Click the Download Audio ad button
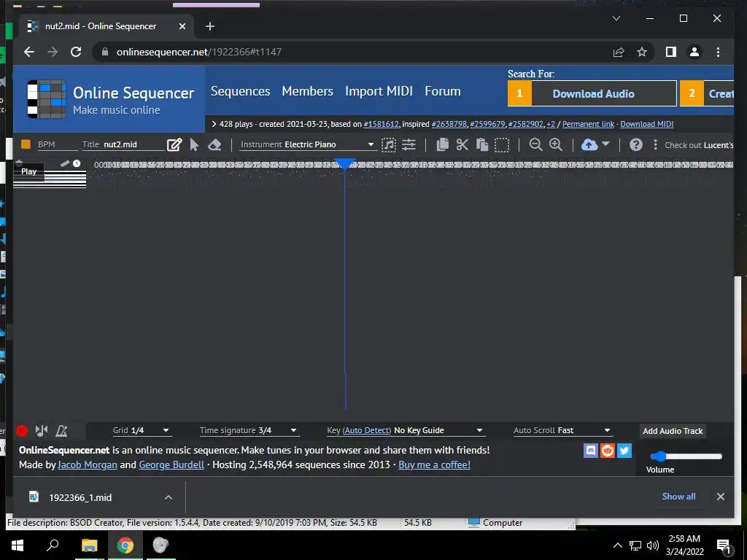 592,93
